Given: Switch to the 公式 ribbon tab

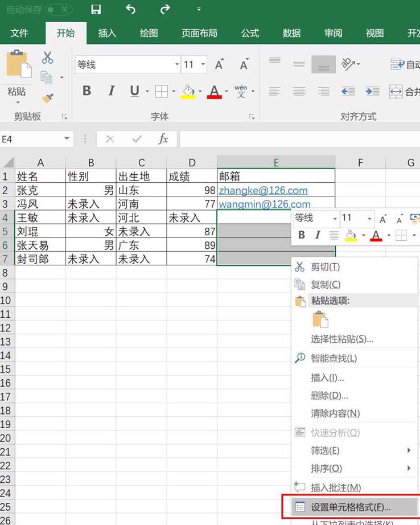Looking at the screenshot, I should pos(250,33).
